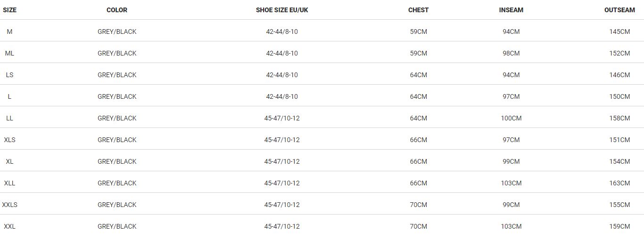Image resolution: width=644 pixels, height=239 pixels.
Task: Click the LL size cell
Action: click(9, 118)
